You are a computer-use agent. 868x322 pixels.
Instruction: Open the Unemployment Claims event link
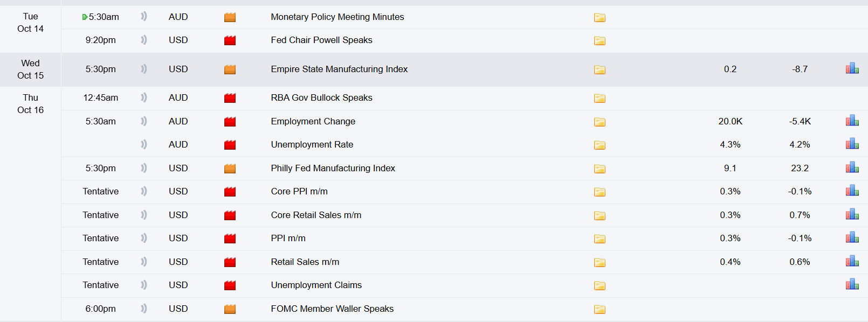316,285
